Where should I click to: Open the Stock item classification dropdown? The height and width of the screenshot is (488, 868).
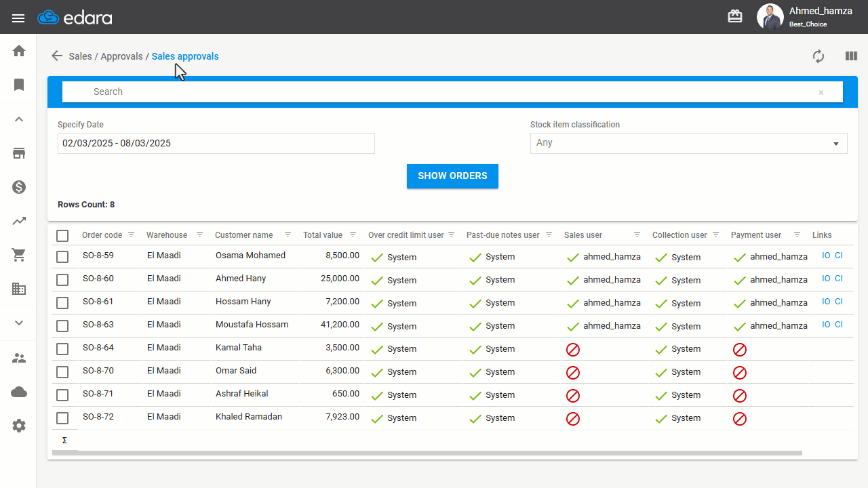[x=688, y=143]
